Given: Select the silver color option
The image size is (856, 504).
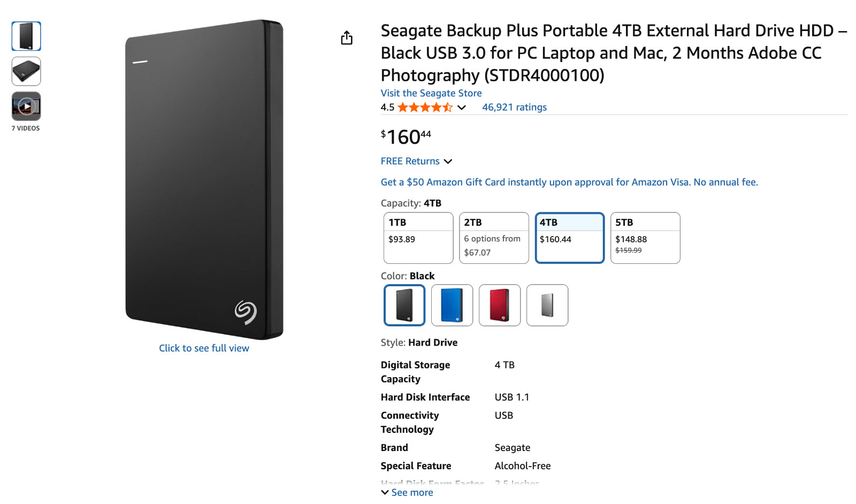Looking at the screenshot, I should (547, 305).
